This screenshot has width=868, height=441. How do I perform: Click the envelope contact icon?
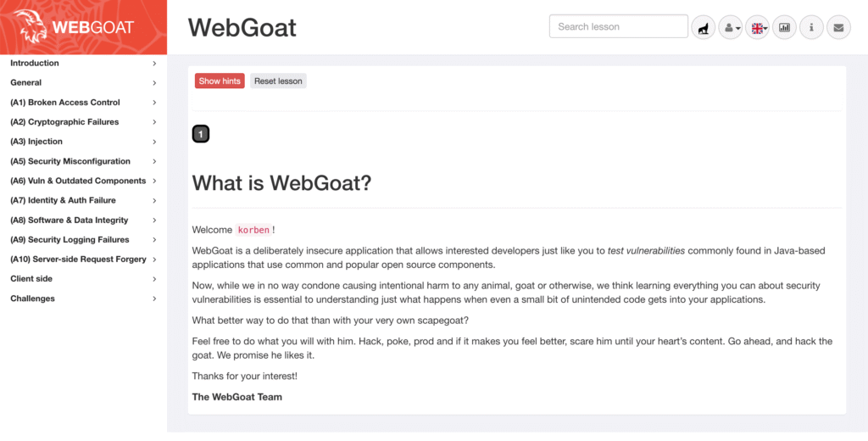(838, 27)
